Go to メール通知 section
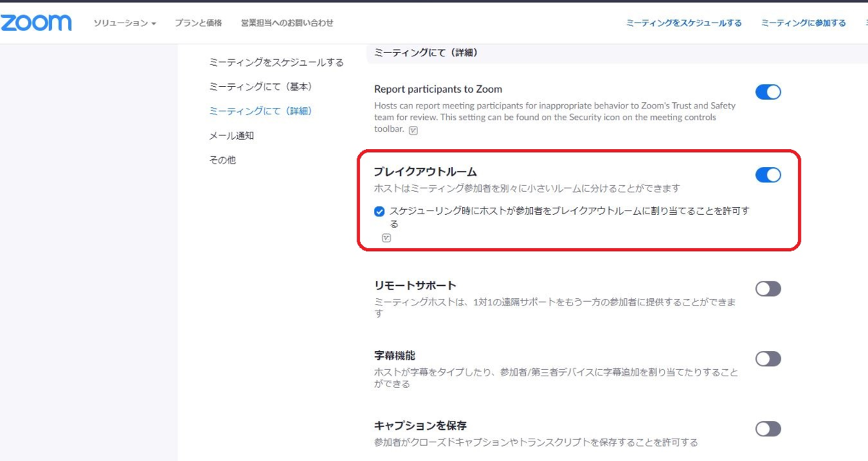Screen dimensions: 868x461 click(231, 136)
